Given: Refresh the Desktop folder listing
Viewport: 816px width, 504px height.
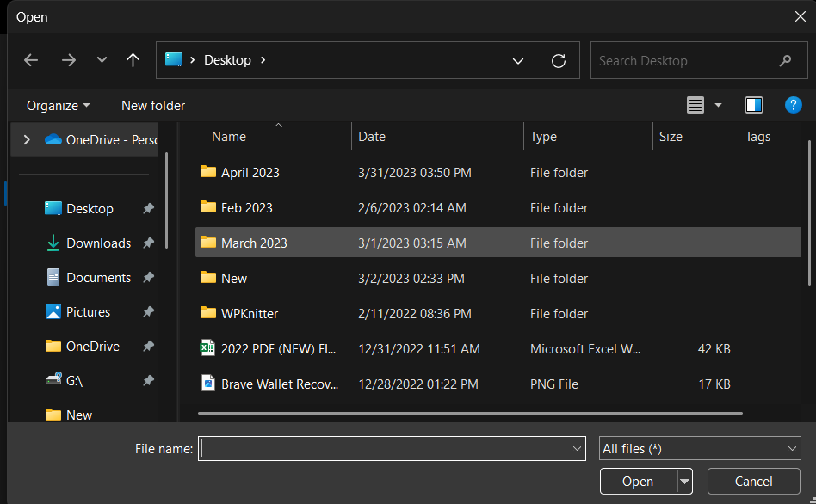Looking at the screenshot, I should [x=559, y=60].
